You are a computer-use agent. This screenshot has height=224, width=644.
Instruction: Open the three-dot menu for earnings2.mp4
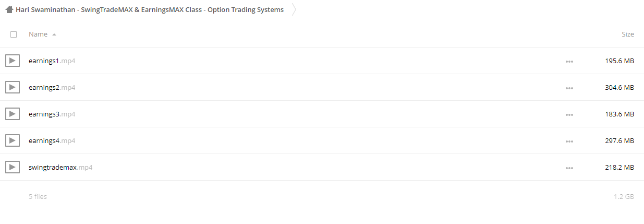pos(569,88)
